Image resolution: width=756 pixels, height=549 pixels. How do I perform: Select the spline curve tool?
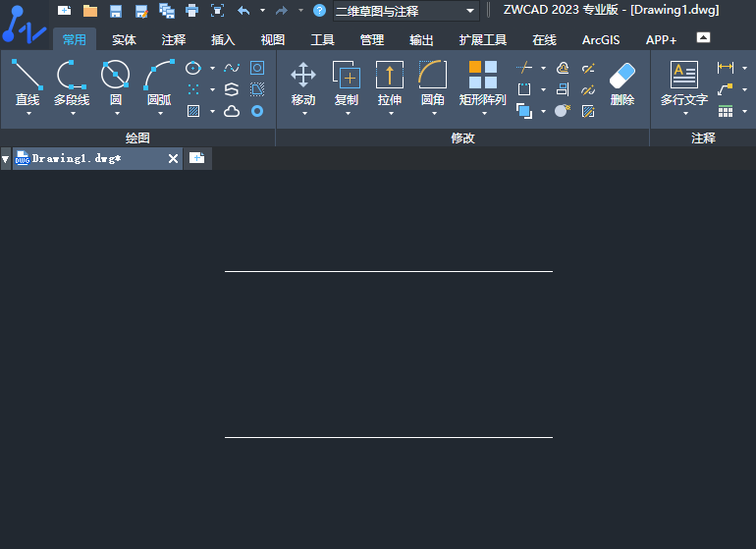(232, 68)
